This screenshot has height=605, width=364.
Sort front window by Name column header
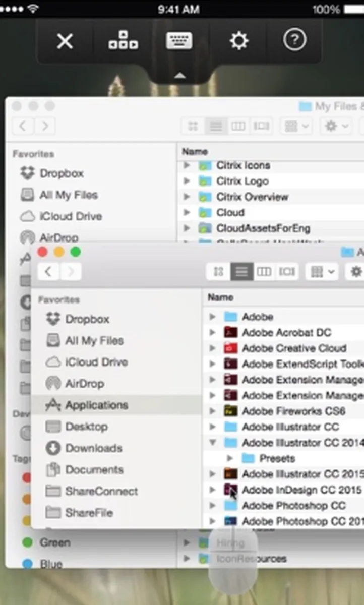(x=220, y=297)
